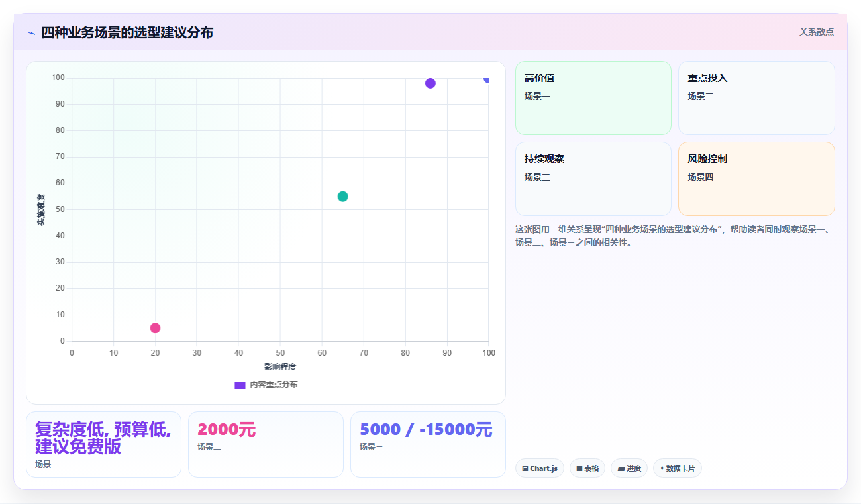Open the 持续观察 card
The image size is (861, 504).
[x=593, y=179]
